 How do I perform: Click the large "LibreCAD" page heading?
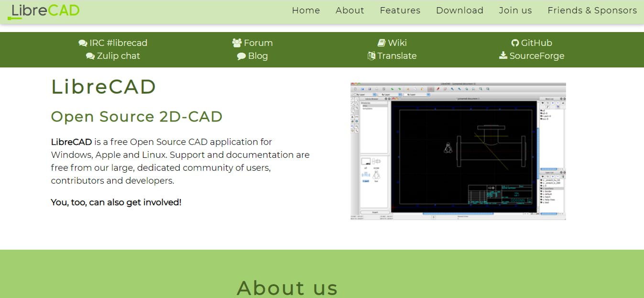click(x=104, y=87)
